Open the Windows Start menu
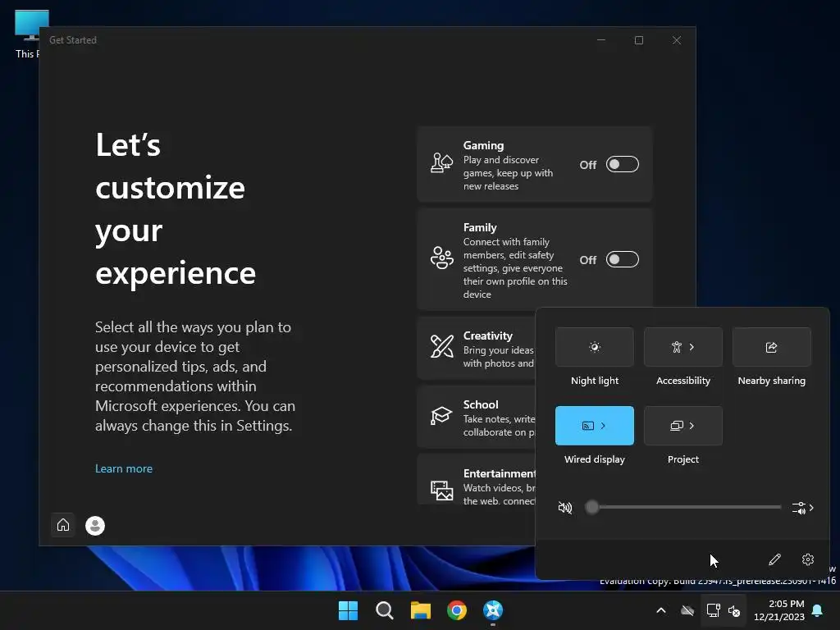This screenshot has width=840, height=630. click(x=348, y=610)
